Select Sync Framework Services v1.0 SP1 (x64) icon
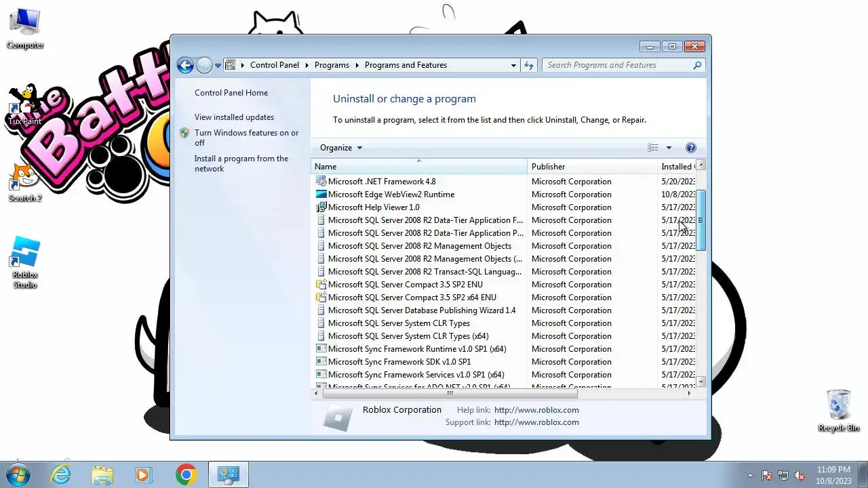 [x=321, y=375]
